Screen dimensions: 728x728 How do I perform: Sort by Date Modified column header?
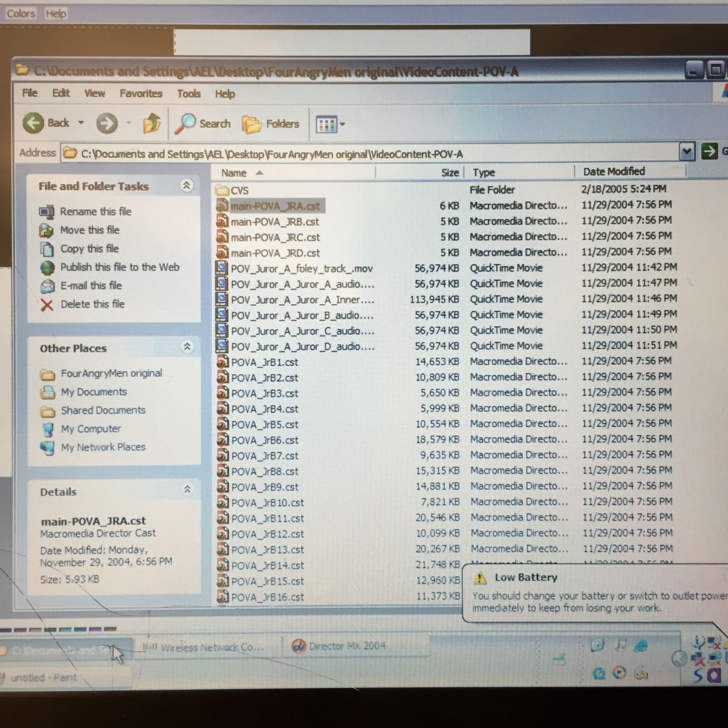[x=614, y=172]
